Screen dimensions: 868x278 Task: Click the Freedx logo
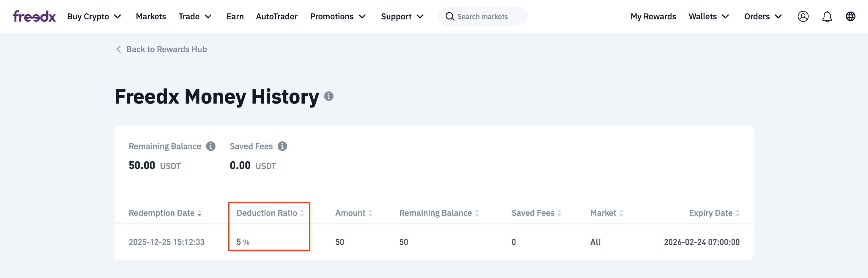[x=34, y=16]
